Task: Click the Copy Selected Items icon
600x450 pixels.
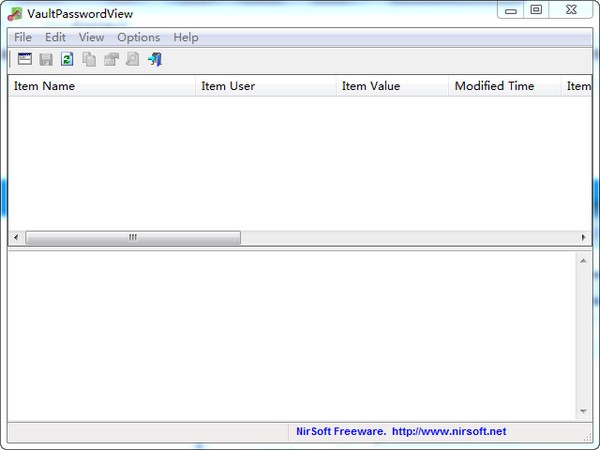Action: point(89,60)
